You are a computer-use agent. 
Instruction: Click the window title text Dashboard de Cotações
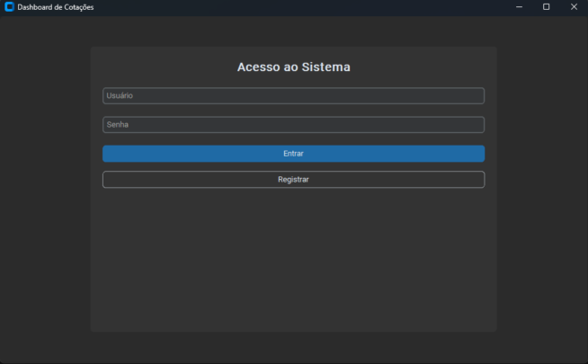(x=56, y=7)
